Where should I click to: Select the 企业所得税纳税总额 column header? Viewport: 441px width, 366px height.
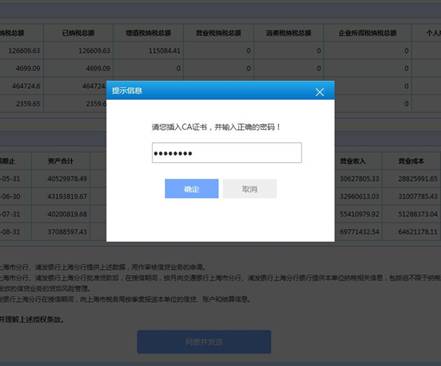368,33
